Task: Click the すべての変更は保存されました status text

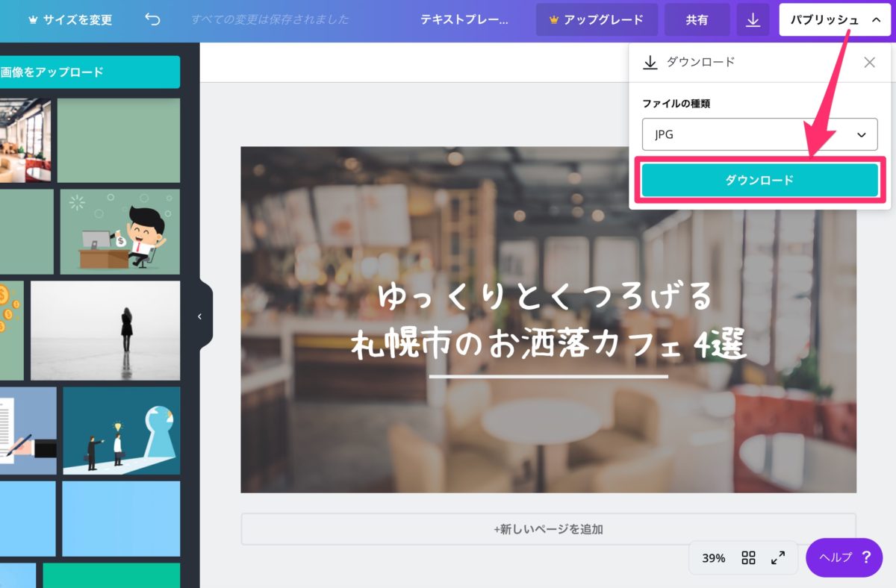Action: coord(270,20)
